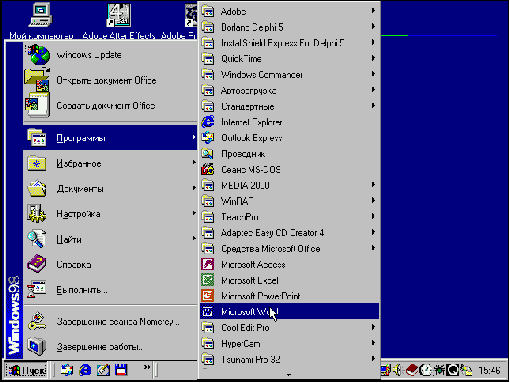The width and height of the screenshot is (510, 383).
Task: Select Windows Update entry
Action: pos(111,55)
